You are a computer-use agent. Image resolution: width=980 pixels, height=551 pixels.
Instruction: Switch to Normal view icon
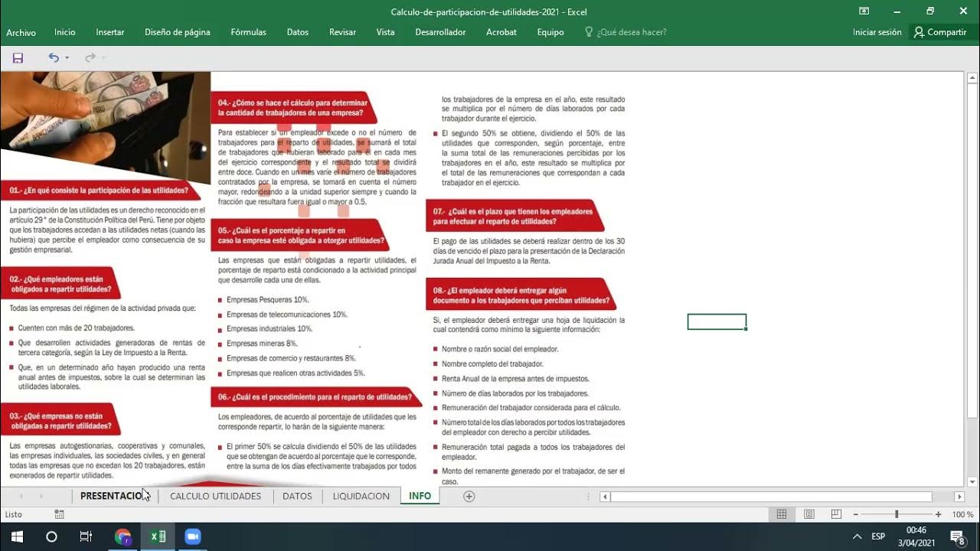click(782, 514)
